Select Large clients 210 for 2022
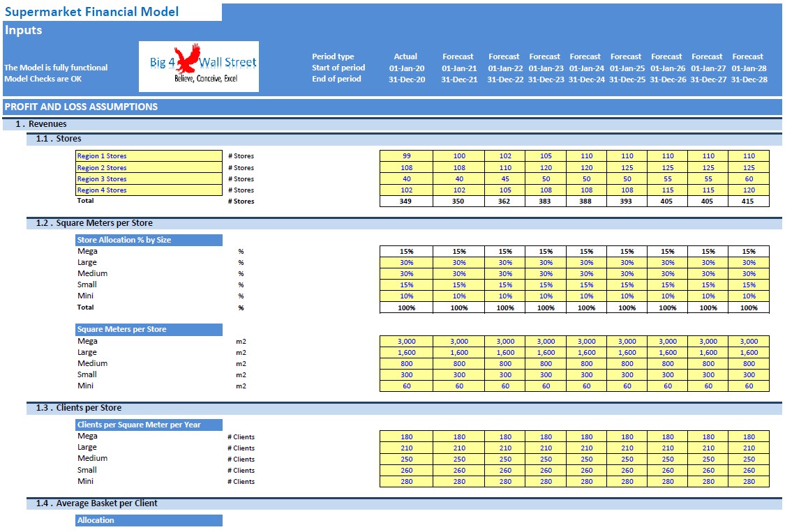Viewport: 785px width, 532px height. pos(505,448)
